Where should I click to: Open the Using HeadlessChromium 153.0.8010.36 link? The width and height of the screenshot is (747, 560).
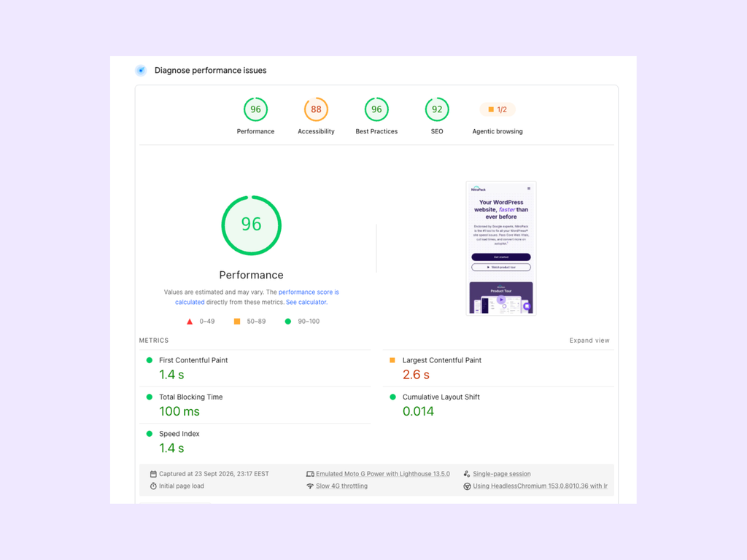tap(541, 486)
